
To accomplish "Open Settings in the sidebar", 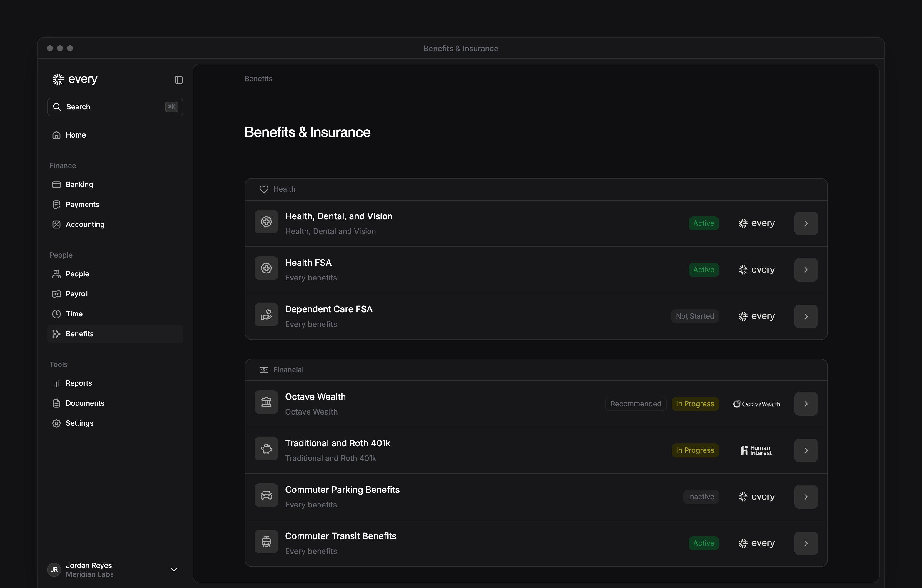I will 115,423.
